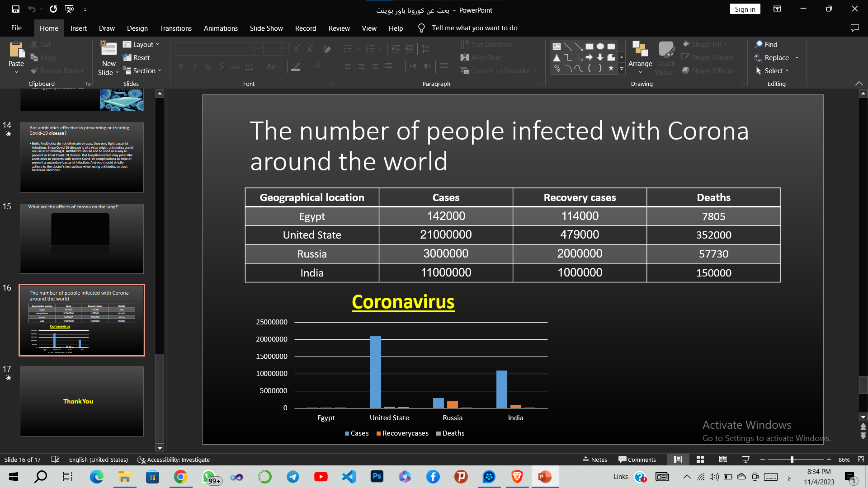Open the Transitions tab
The height and width of the screenshot is (488, 868).
(x=175, y=28)
